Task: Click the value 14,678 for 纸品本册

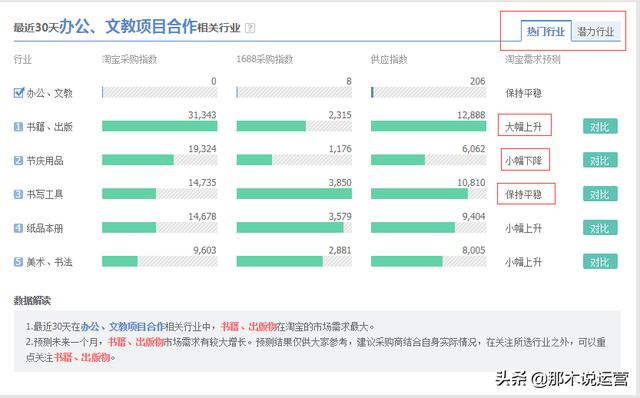Action: click(202, 217)
